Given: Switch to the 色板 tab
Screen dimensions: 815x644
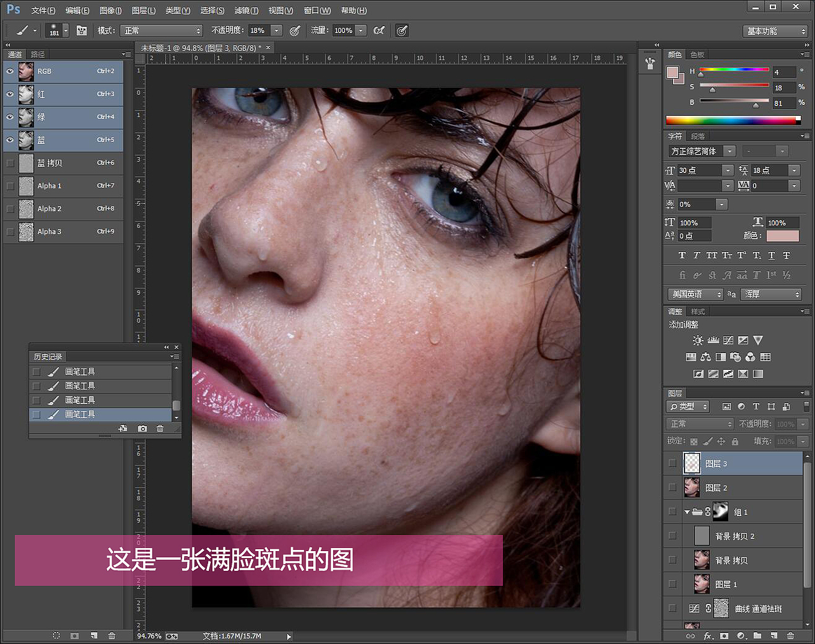Looking at the screenshot, I should 698,55.
